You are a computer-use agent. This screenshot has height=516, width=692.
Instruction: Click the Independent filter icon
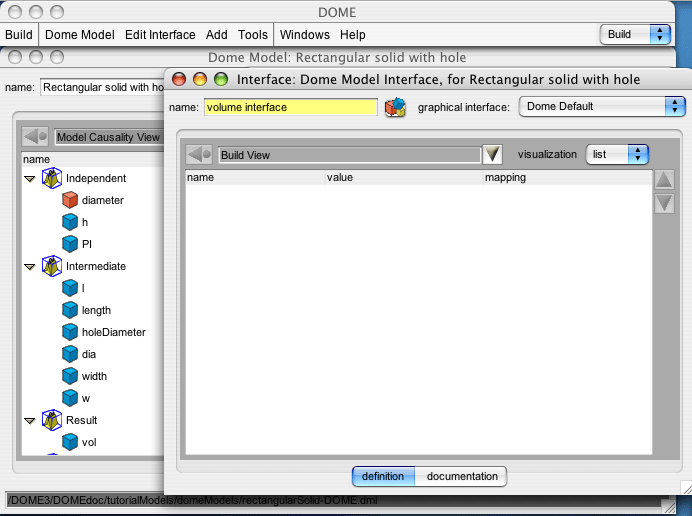52,178
